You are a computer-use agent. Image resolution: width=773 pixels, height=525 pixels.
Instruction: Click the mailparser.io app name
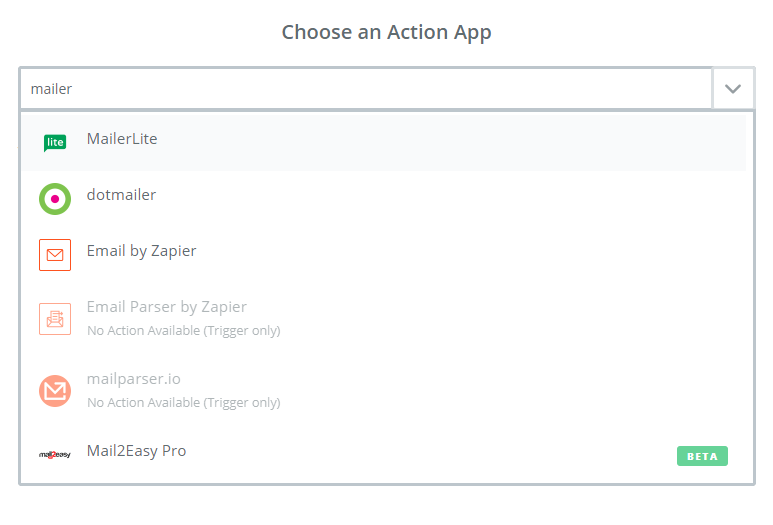tap(134, 379)
